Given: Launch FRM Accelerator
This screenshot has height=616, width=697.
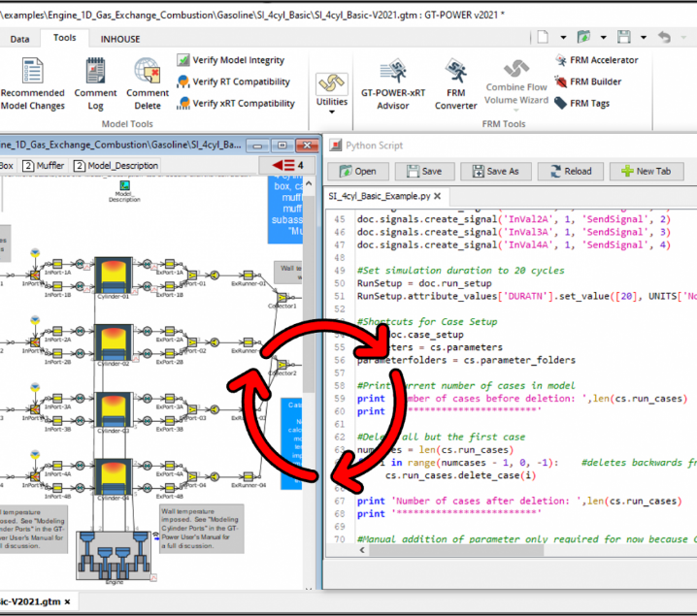Looking at the screenshot, I should (x=596, y=60).
